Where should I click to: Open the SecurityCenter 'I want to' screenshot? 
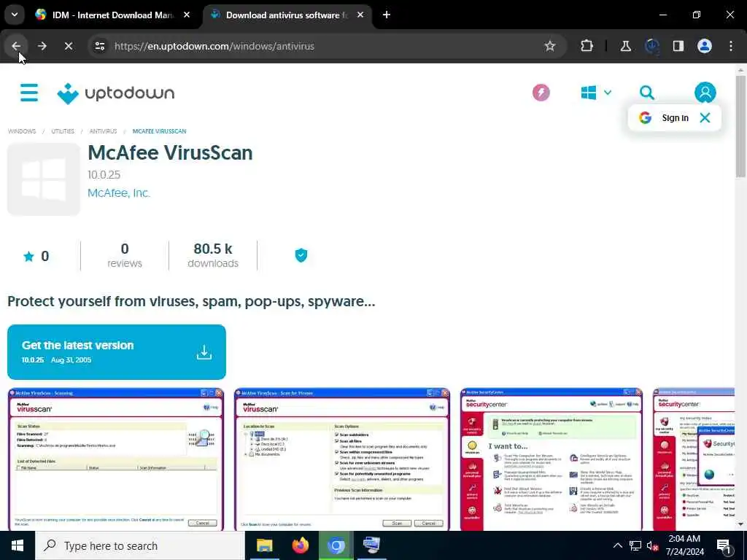point(551,459)
